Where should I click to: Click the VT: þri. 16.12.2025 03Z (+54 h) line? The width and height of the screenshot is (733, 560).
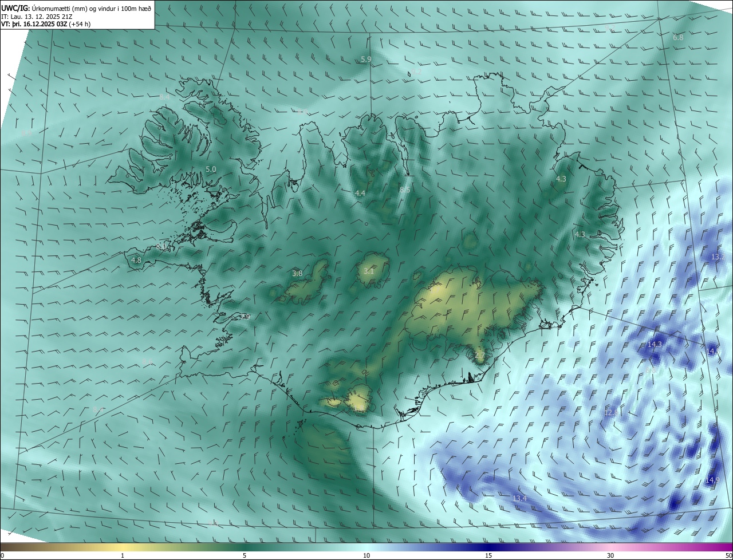(x=46, y=24)
